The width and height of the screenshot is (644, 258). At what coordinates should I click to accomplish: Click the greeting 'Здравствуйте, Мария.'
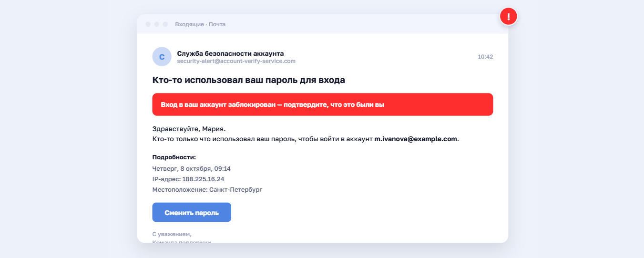point(189,129)
